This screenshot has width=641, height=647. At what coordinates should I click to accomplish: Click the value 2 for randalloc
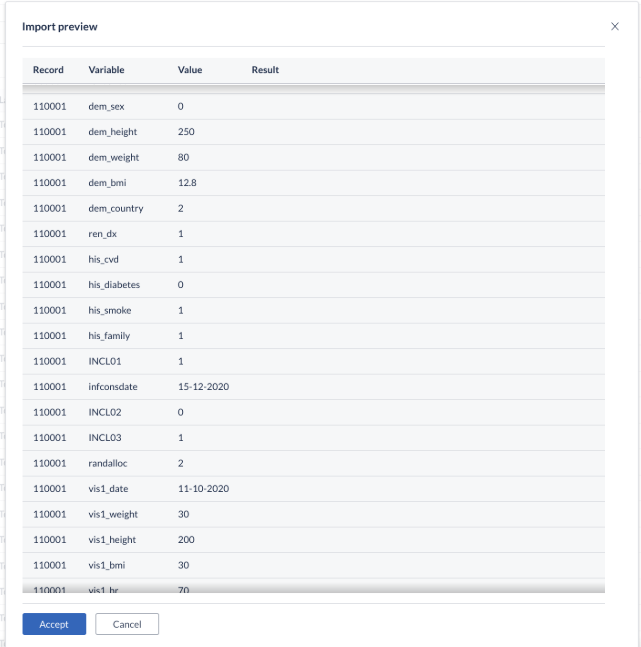click(x=180, y=463)
